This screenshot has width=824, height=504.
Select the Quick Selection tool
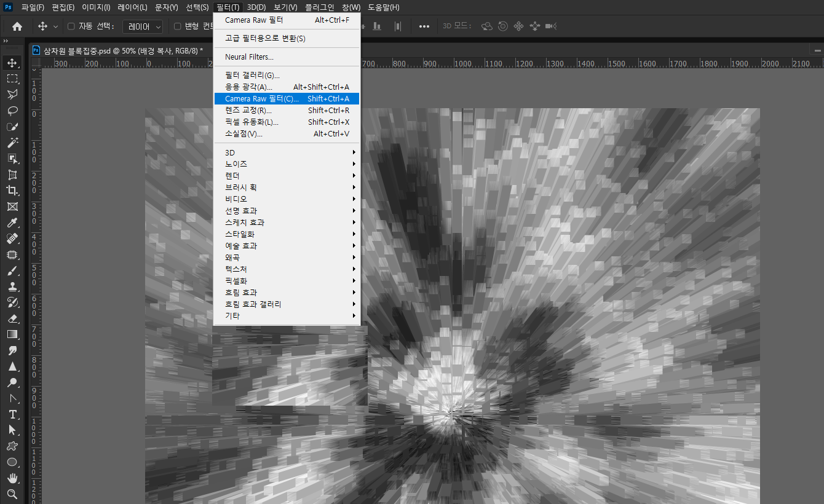12,127
